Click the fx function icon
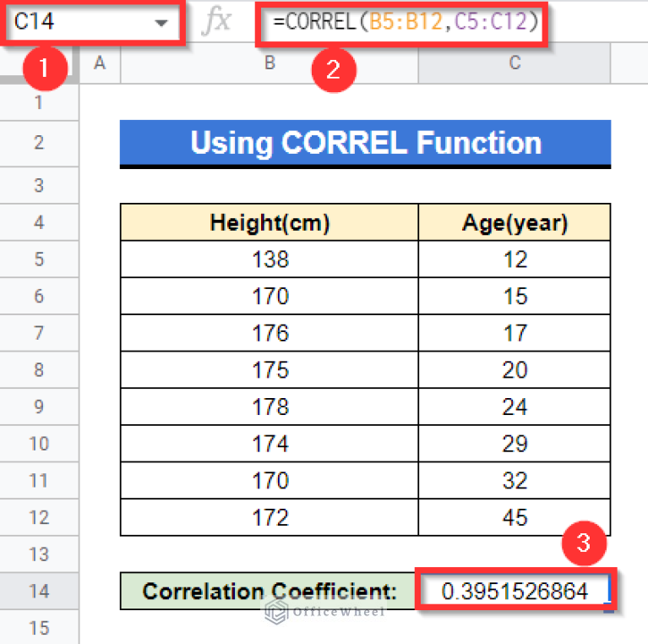 pyautogui.click(x=216, y=21)
